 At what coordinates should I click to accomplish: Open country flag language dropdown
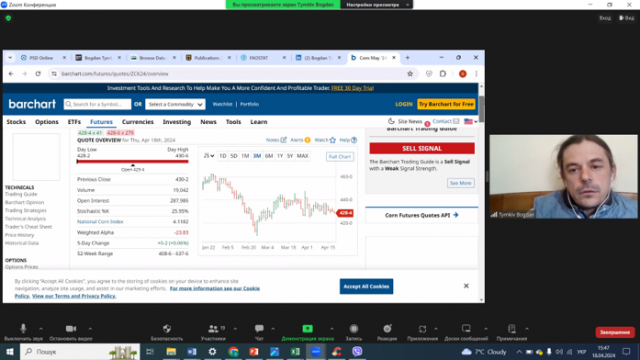[x=471, y=121]
